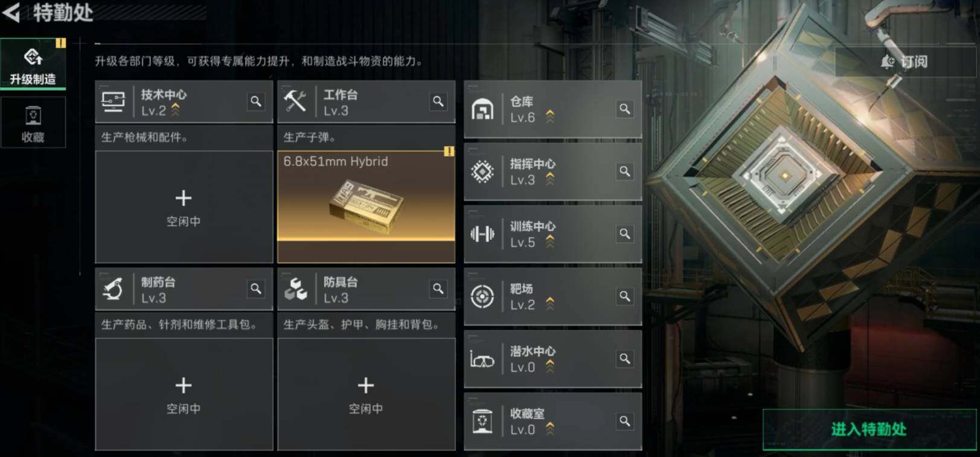Click the 订阅 subscribe button

click(905, 62)
